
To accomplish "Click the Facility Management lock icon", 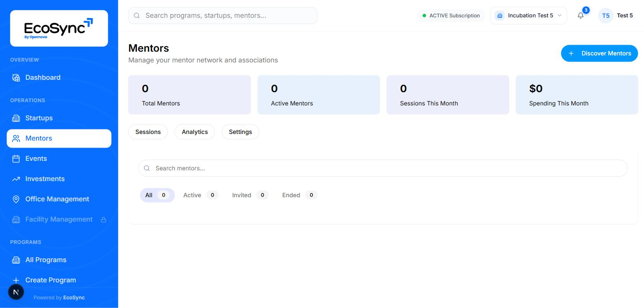I will [x=104, y=220].
